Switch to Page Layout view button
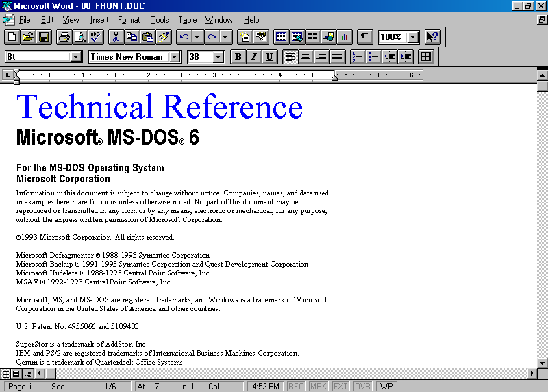This screenshot has width=548, height=392. pos(16,373)
